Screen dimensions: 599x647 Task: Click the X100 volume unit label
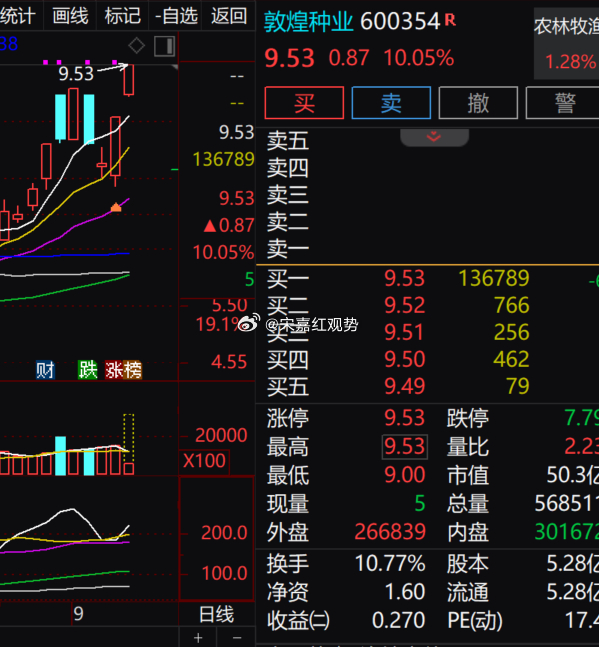point(204,461)
